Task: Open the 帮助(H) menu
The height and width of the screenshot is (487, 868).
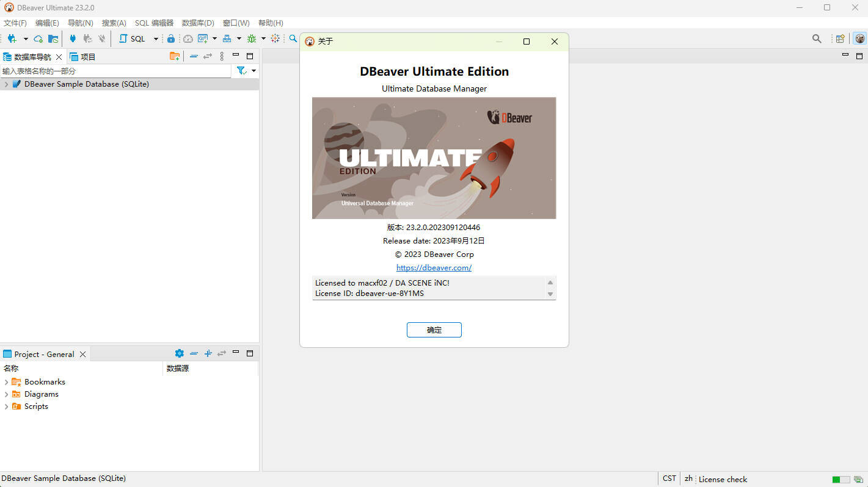Action: [271, 23]
